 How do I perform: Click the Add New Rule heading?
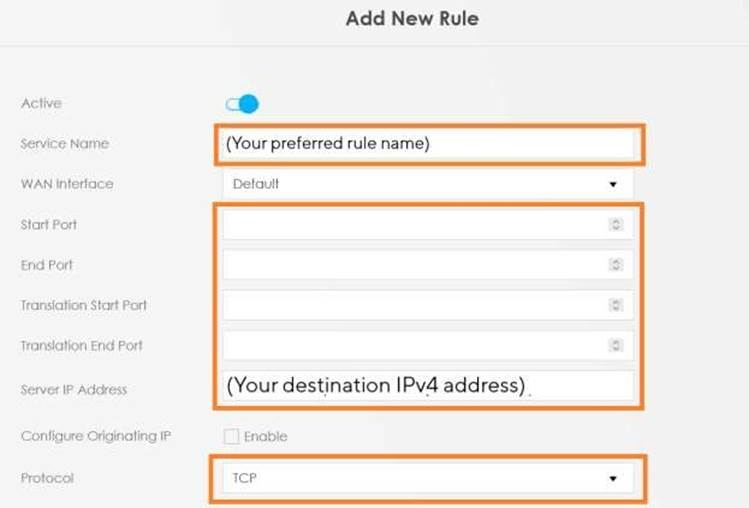point(412,19)
